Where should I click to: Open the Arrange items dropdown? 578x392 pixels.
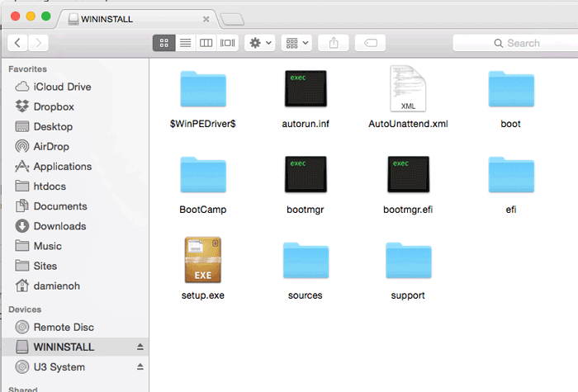[x=296, y=43]
